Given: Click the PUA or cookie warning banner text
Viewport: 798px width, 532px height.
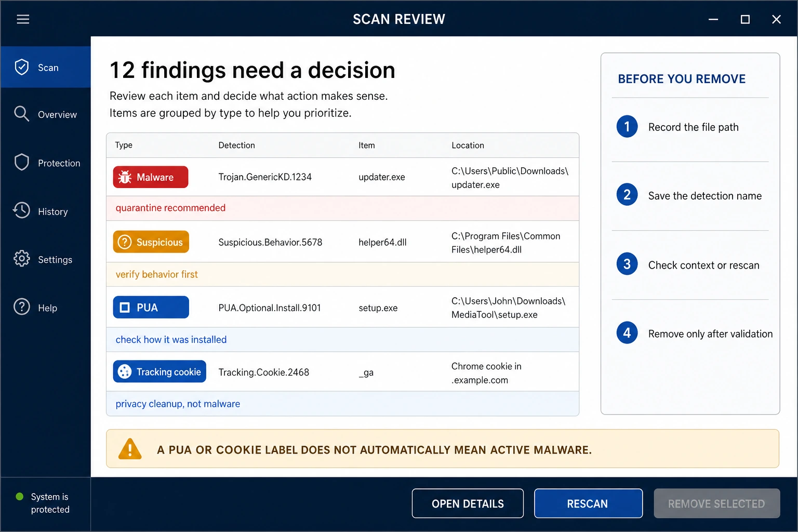Looking at the screenshot, I should (375, 450).
